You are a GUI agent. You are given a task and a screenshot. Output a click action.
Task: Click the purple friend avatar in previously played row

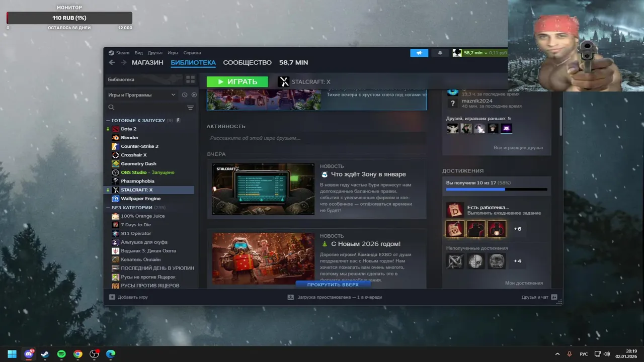click(507, 128)
